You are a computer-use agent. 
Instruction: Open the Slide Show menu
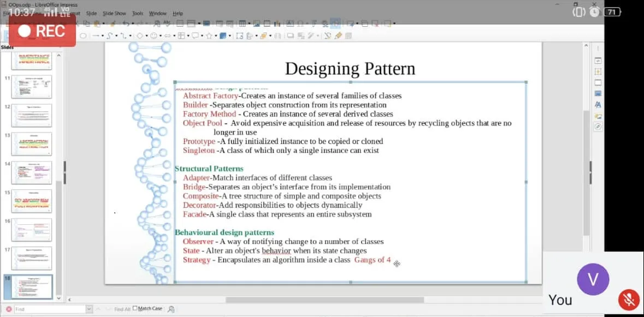point(114,13)
